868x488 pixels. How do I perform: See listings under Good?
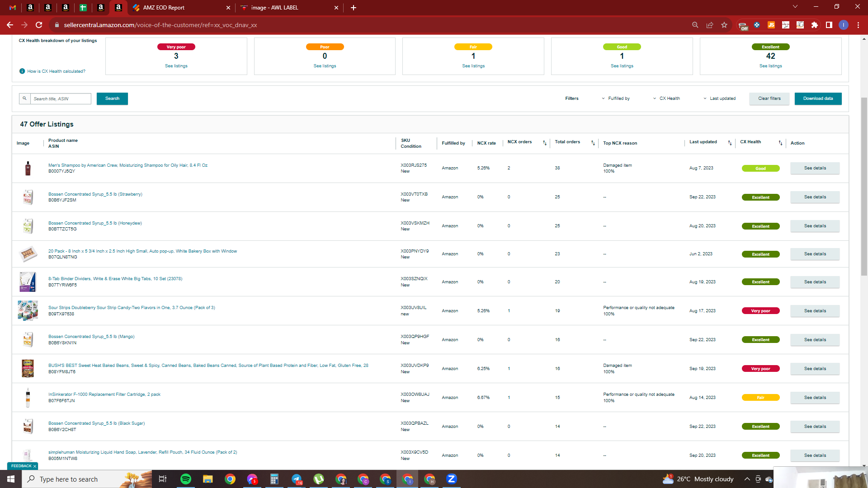pyautogui.click(x=622, y=66)
